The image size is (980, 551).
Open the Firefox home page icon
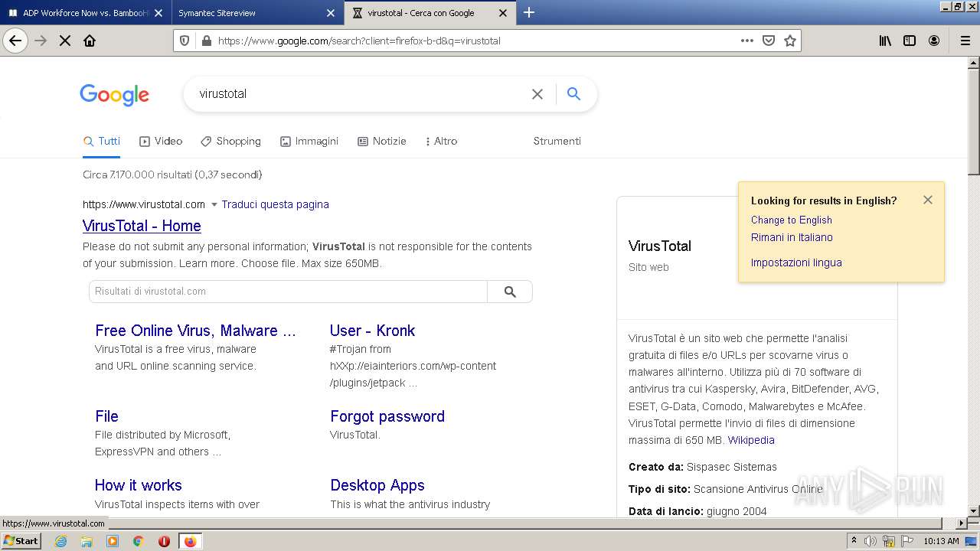click(x=90, y=41)
